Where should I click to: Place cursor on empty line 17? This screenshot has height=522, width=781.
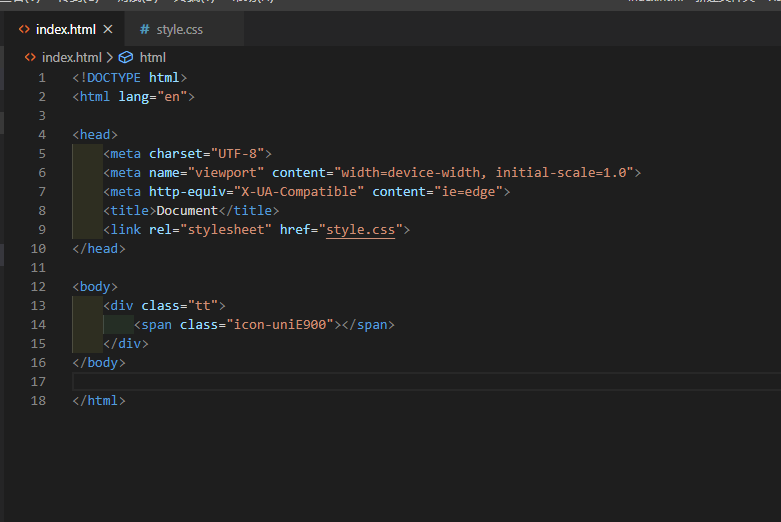point(426,382)
